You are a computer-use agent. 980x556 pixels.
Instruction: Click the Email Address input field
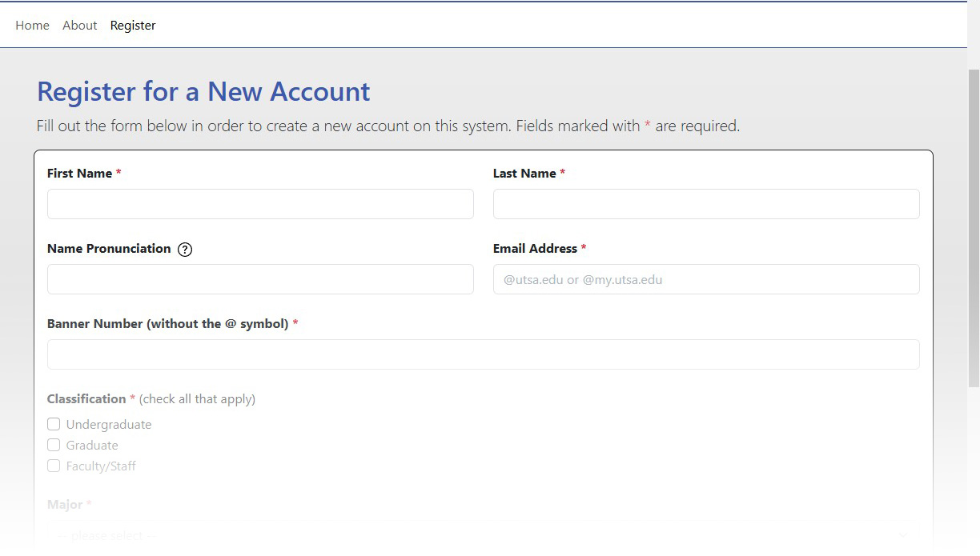[705, 279]
